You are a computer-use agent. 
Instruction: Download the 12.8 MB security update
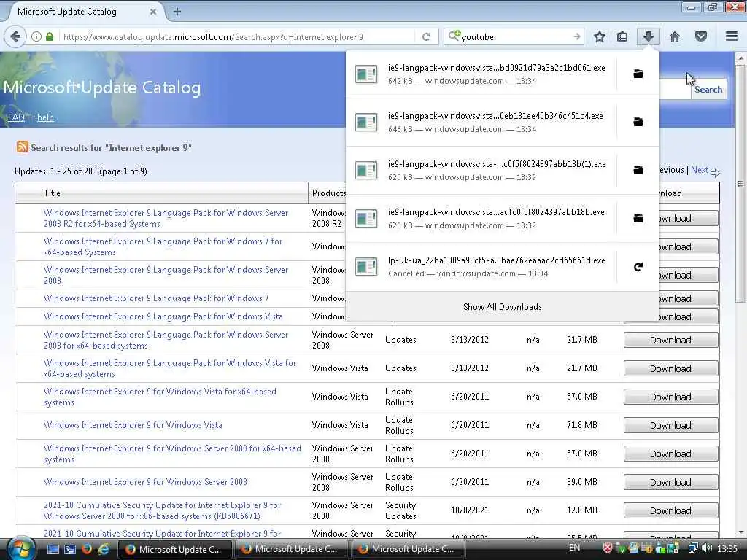click(x=671, y=510)
